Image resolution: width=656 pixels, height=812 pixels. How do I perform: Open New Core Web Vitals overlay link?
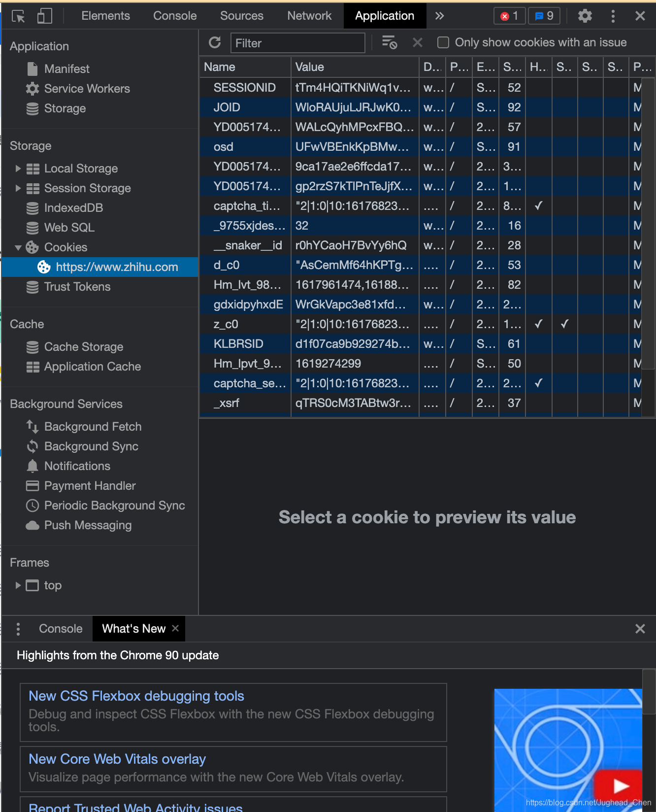[x=117, y=759]
